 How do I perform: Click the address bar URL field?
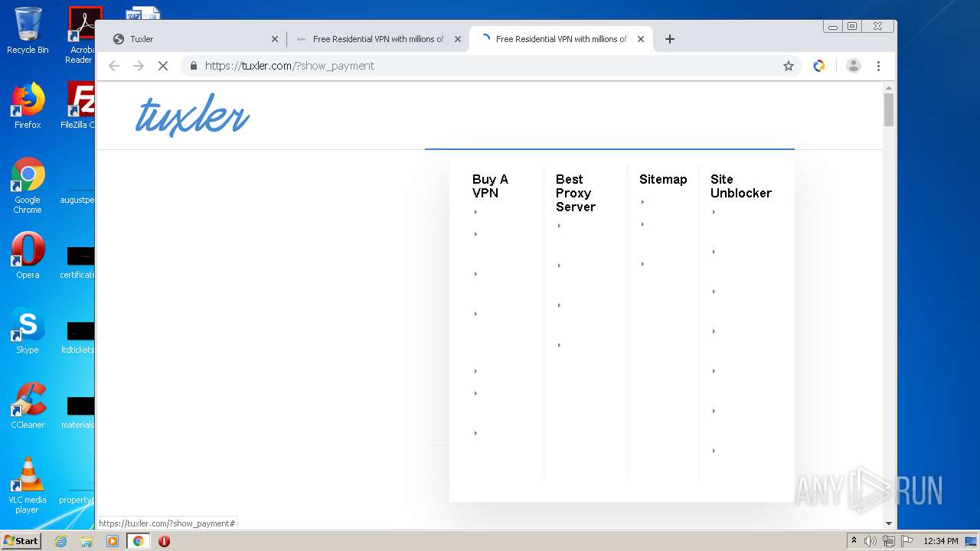point(490,66)
